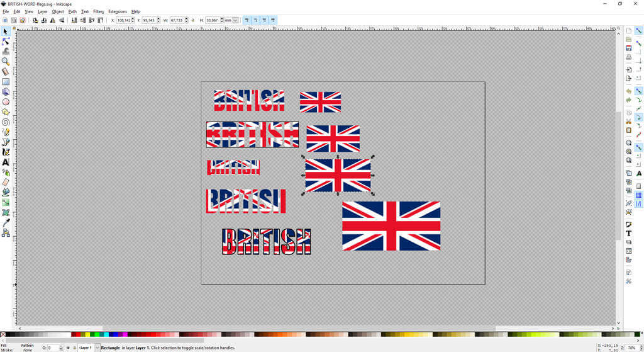This screenshot has height=352, width=644.
Task: Click the New document icon
Action: (x=628, y=30)
